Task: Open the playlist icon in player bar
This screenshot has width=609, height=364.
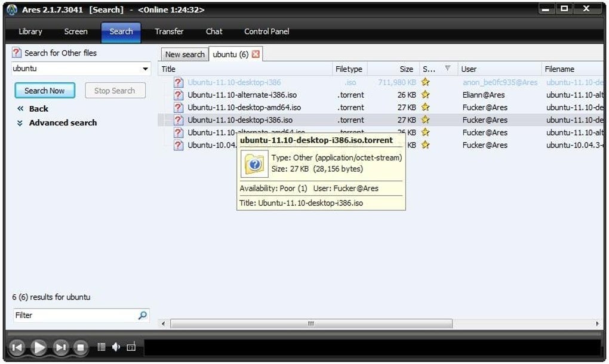Action: 101,347
